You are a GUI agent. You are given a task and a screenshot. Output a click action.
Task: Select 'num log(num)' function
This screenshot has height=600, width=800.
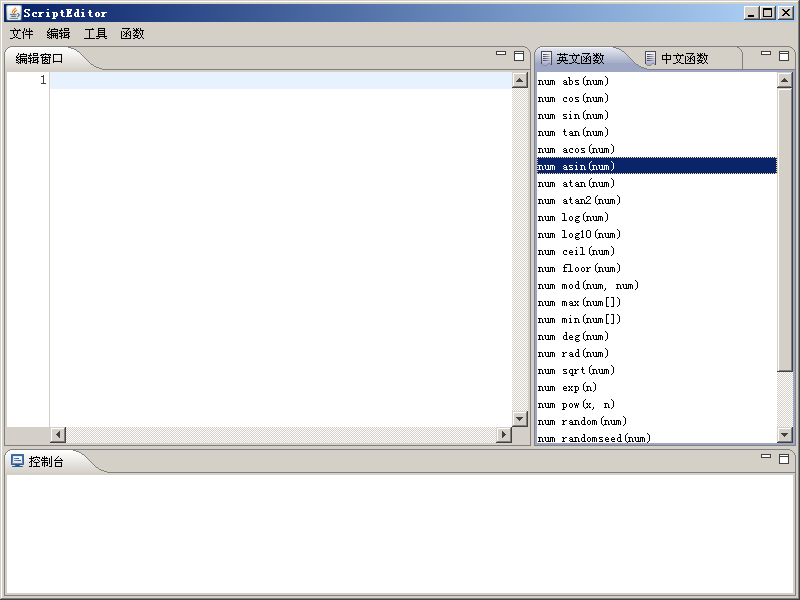coord(657,217)
